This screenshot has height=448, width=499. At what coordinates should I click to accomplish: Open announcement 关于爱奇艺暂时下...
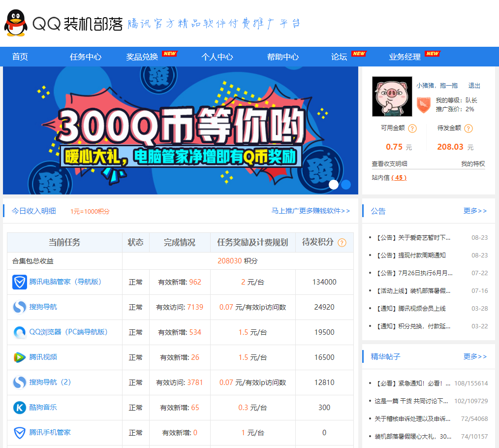[x=413, y=237]
